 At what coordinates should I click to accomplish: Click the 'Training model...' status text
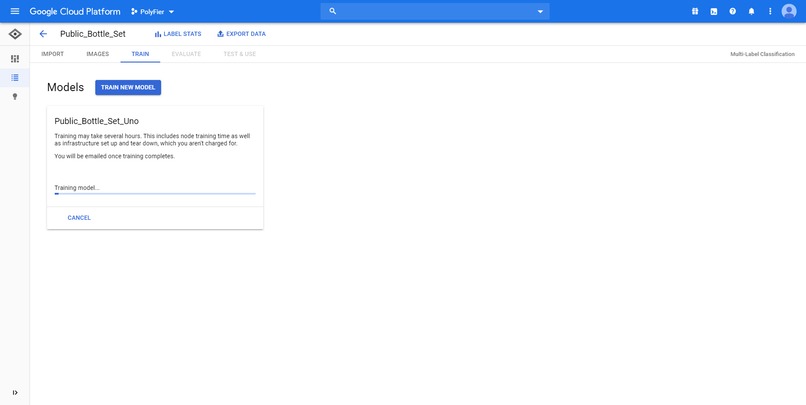click(77, 188)
